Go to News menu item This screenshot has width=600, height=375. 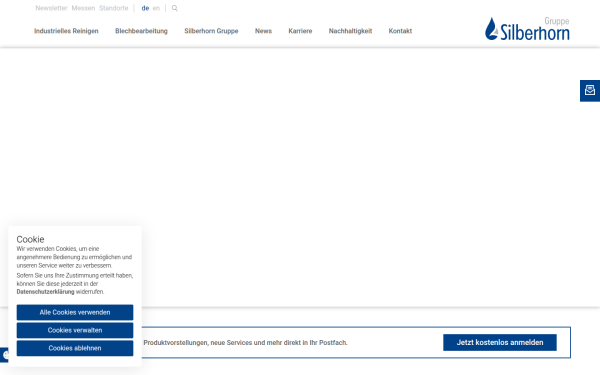263,31
